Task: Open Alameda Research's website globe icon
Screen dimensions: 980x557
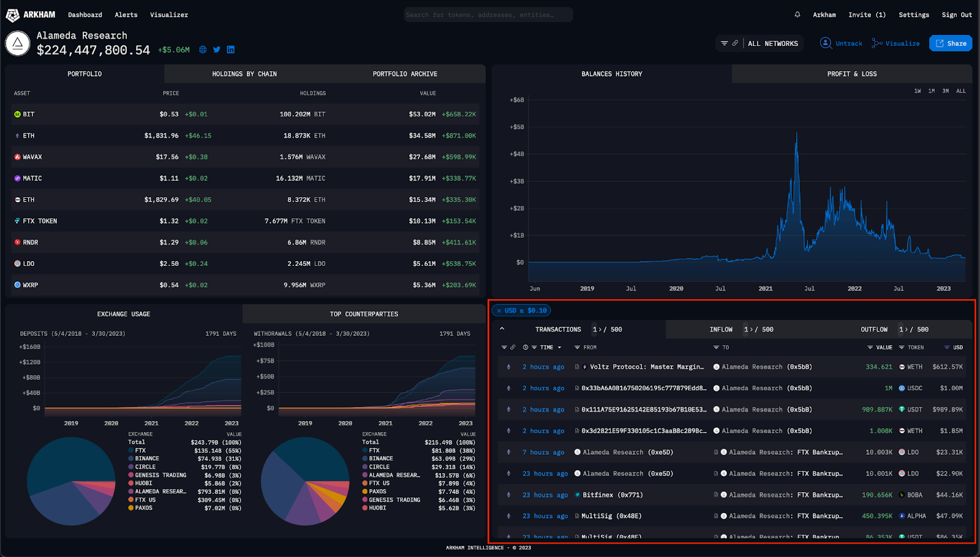Action: (x=203, y=50)
